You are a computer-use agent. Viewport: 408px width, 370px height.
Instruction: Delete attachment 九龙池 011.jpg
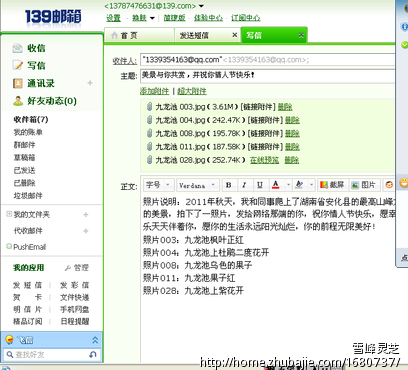click(x=292, y=147)
